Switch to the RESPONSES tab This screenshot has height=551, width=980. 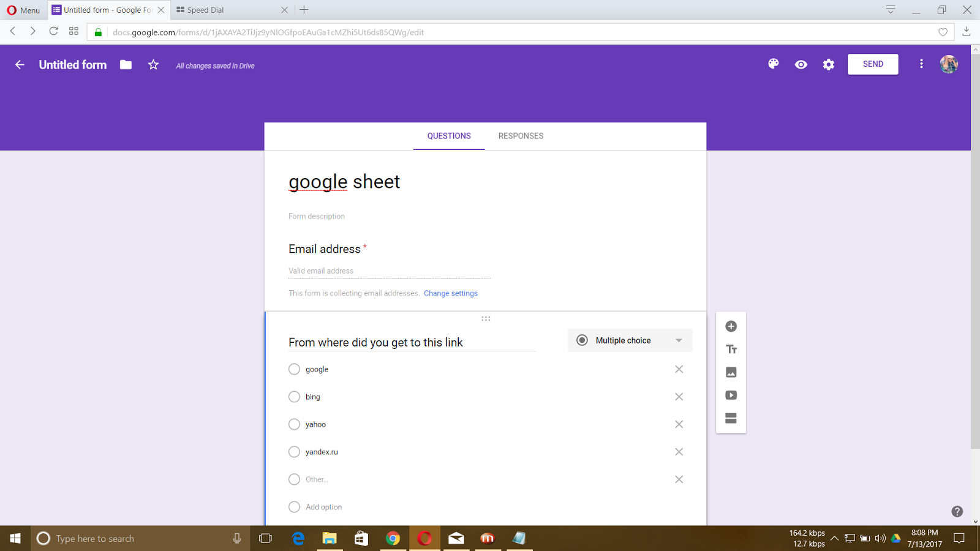(521, 136)
